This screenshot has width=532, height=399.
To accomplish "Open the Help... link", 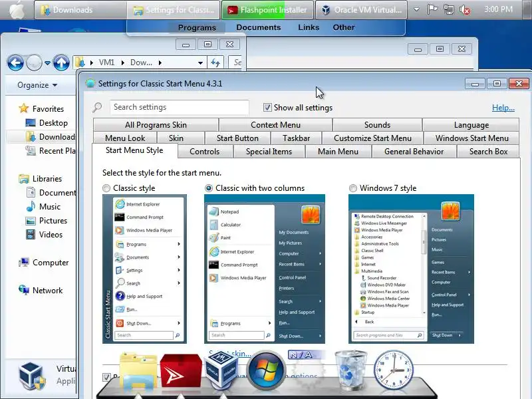I will point(503,108).
